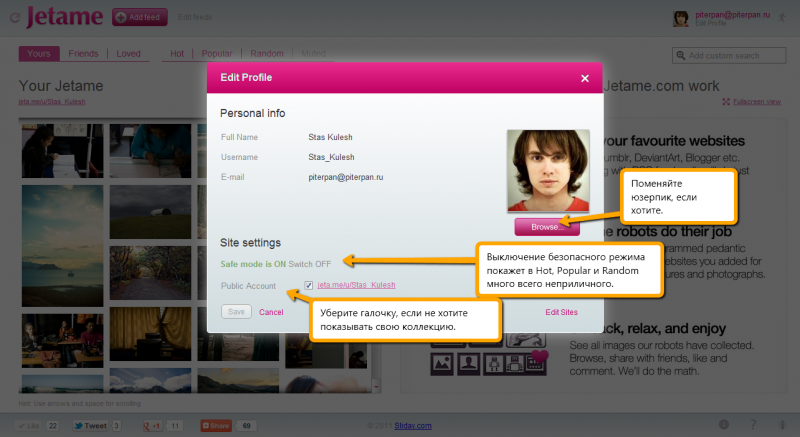Viewport: 800px width, 437px height.
Task: Open Edit Profile under the account email
Action: (710, 23)
